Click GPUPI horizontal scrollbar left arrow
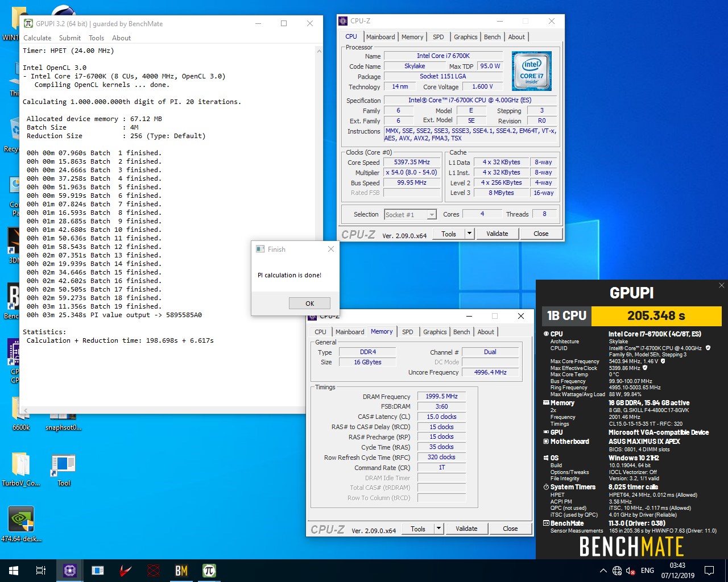 coord(26,410)
